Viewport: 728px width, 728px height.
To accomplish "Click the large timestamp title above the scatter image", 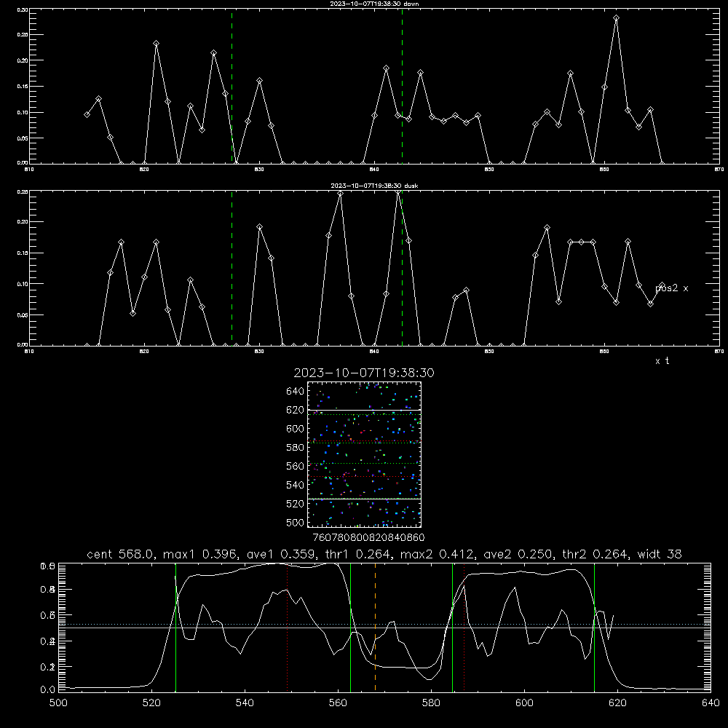I will 364,373.
